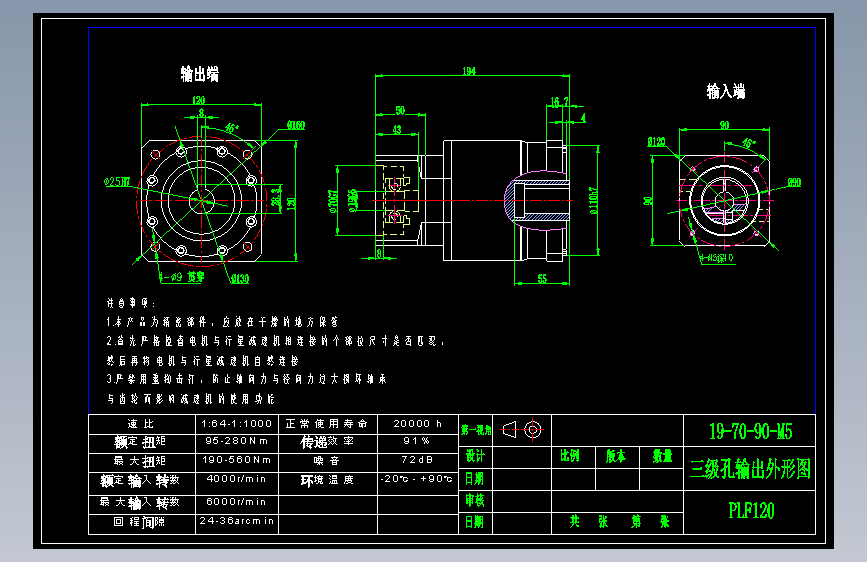Click the 194 overall length dimension
This screenshot has width=867, height=562.
pos(469,71)
